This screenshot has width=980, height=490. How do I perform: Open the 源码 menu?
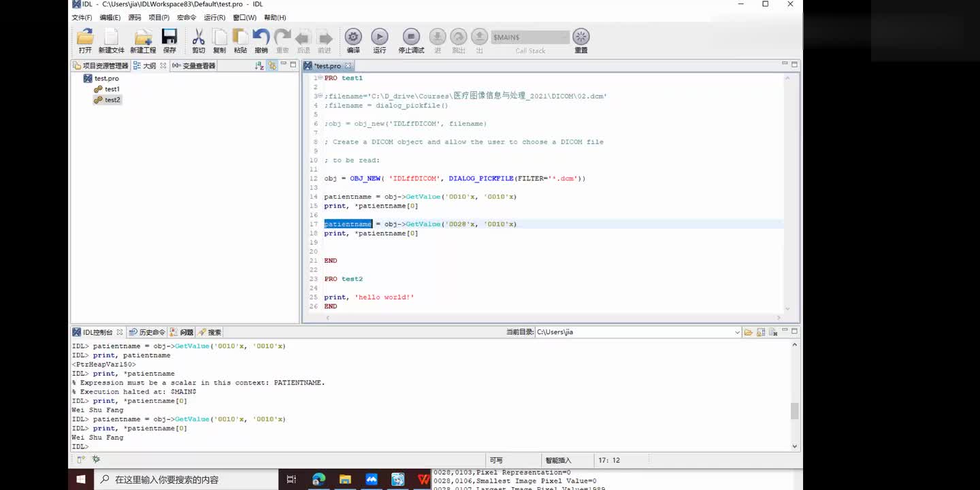tap(135, 18)
